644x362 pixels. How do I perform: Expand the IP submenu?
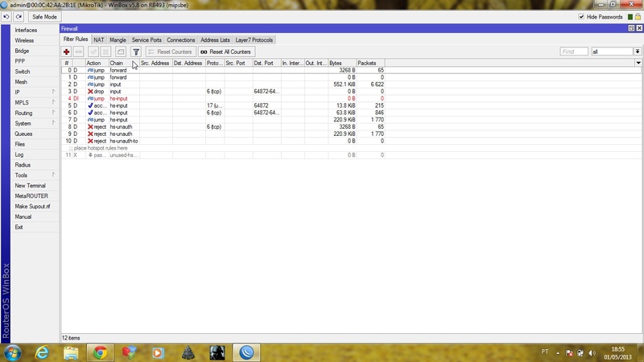[x=35, y=92]
